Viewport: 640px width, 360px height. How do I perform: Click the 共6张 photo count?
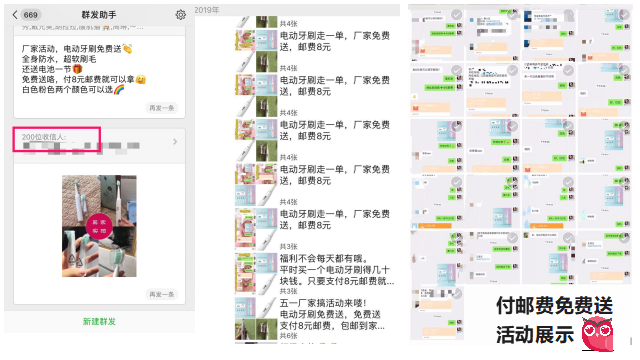288,336
